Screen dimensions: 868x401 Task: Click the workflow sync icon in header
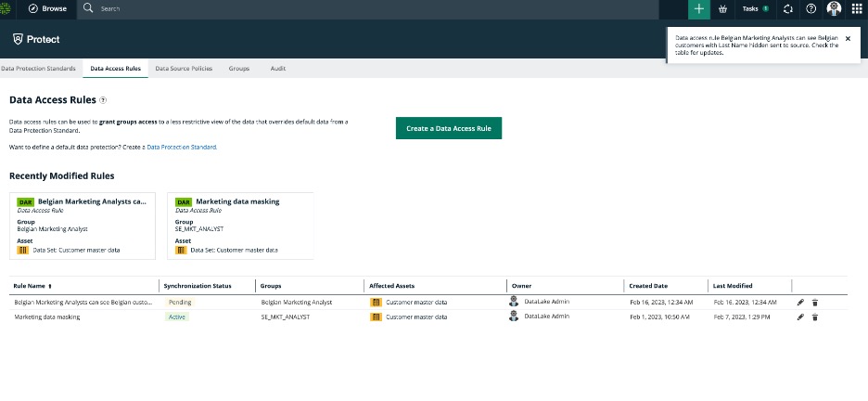click(x=787, y=8)
